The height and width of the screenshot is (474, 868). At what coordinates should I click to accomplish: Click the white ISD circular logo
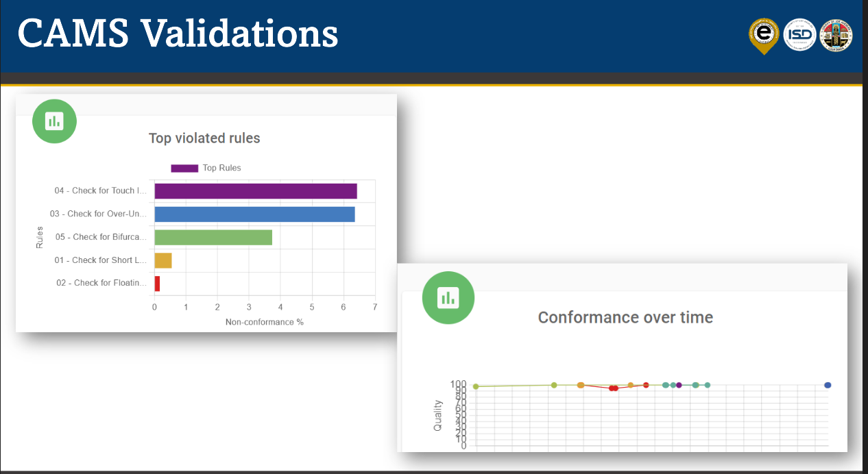point(799,34)
